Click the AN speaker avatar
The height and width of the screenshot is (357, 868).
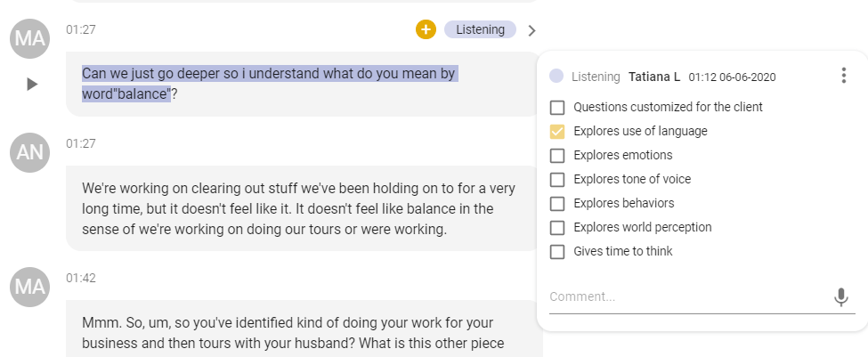click(x=30, y=152)
